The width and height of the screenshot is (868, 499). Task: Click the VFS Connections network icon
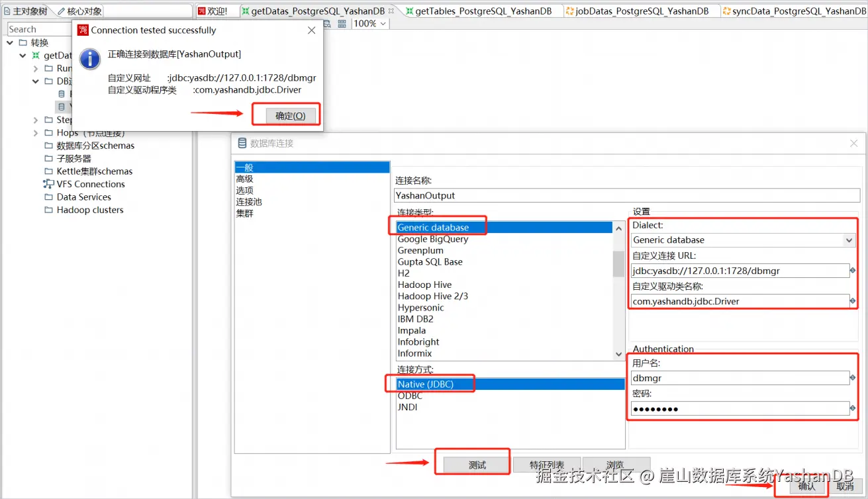point(48,184)
